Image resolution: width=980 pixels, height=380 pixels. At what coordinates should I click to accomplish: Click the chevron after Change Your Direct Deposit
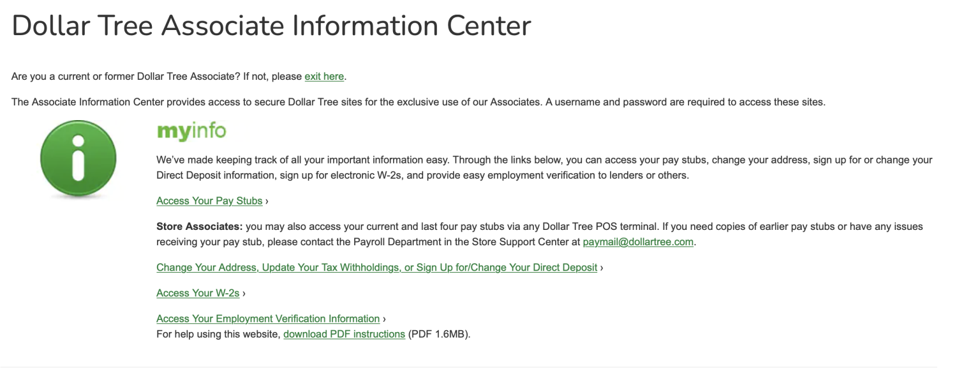[x=602, y=268]
